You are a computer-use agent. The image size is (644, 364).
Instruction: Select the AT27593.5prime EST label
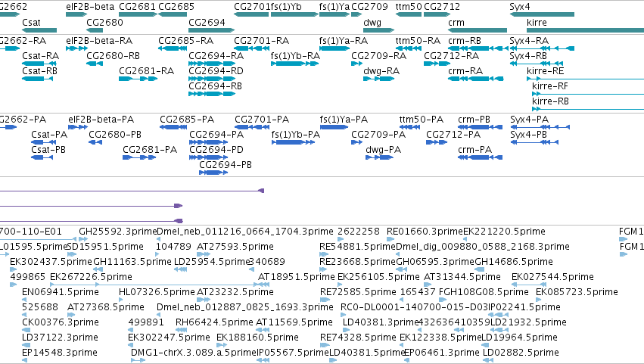pyautogui.click(x=235, y=247)
